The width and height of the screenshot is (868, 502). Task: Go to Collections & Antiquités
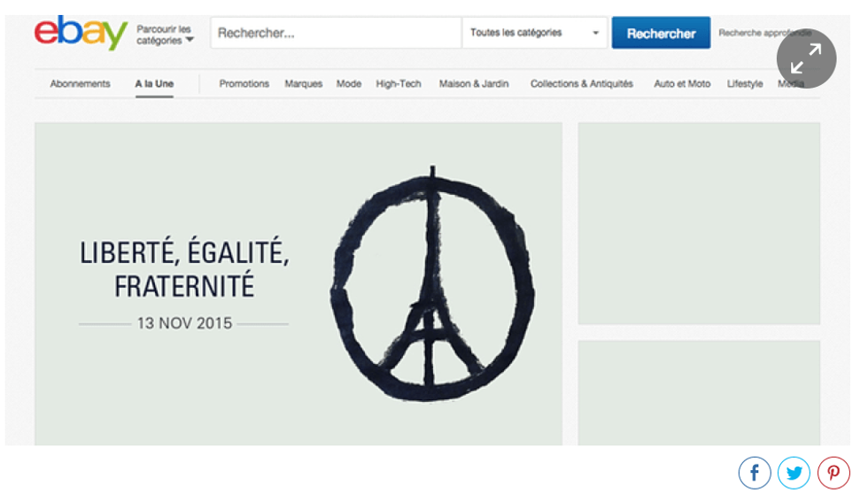click(582, 84)
